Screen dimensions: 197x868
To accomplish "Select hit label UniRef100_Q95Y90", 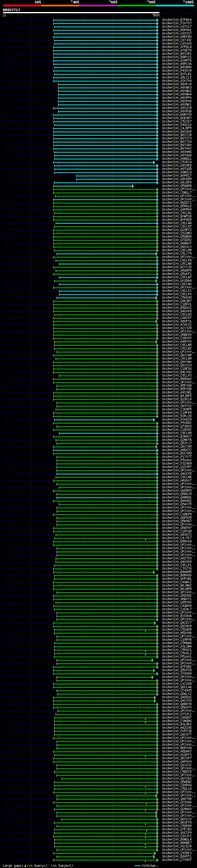I will tap(176, 603).
